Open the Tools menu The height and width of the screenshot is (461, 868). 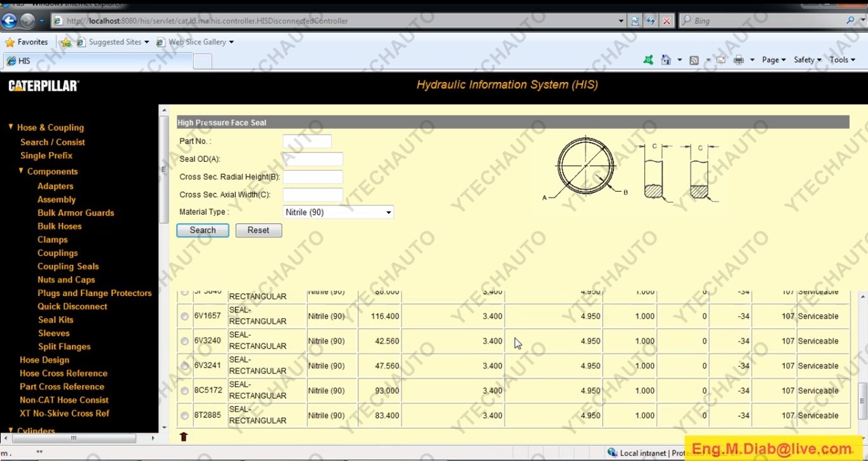843,60
